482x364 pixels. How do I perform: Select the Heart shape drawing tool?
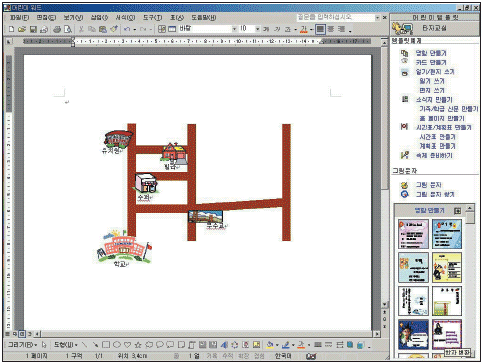(x=127, y=345)
